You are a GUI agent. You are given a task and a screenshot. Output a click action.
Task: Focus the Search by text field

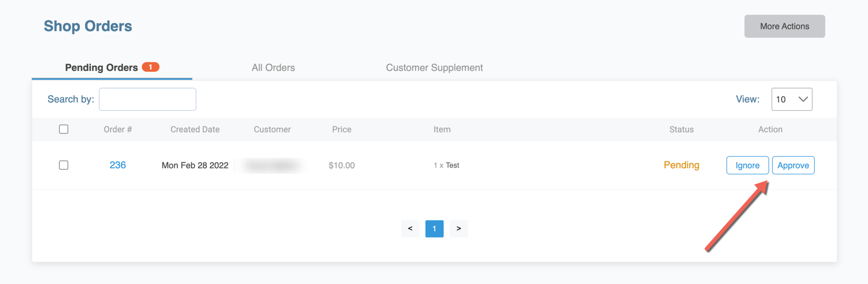point(147,100)
